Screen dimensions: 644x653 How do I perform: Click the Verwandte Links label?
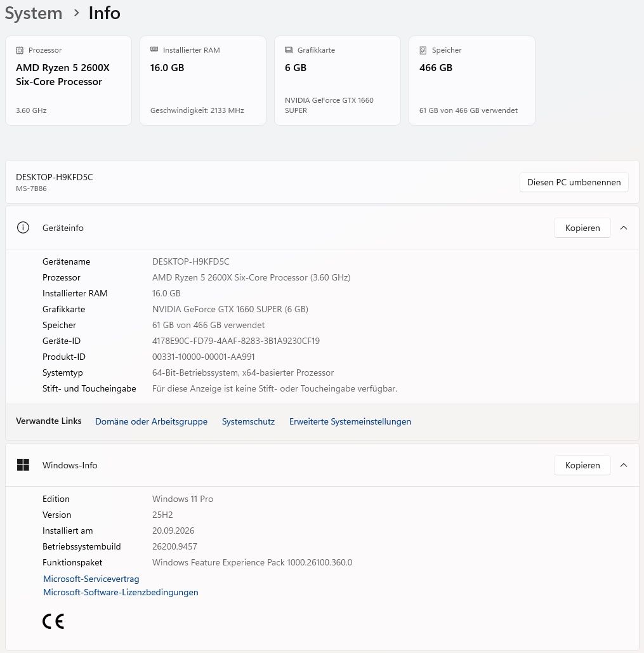[49, 421]
